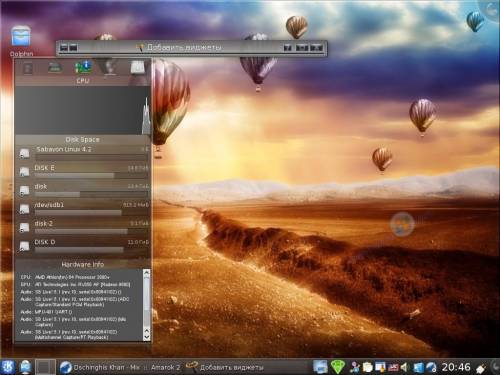Click the /dev/sdb1 usage bar
This screenshot has width=500, height=375.
pos(92,213)
